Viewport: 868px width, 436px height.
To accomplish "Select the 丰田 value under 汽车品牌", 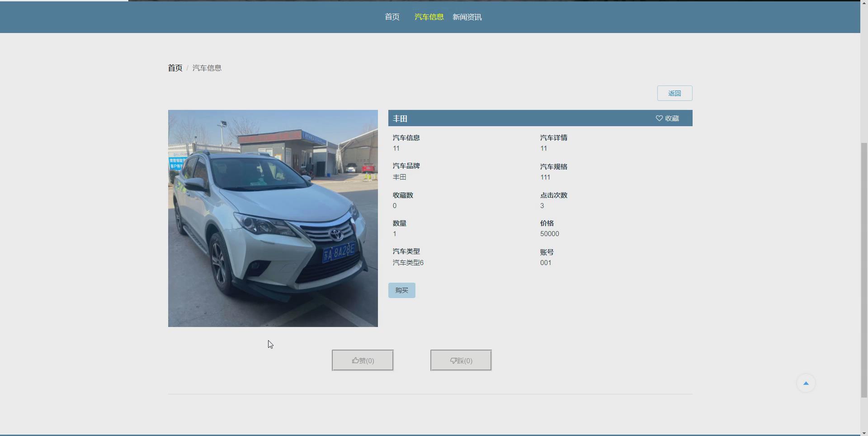I will pyautogui.click(x=399, y=177).
